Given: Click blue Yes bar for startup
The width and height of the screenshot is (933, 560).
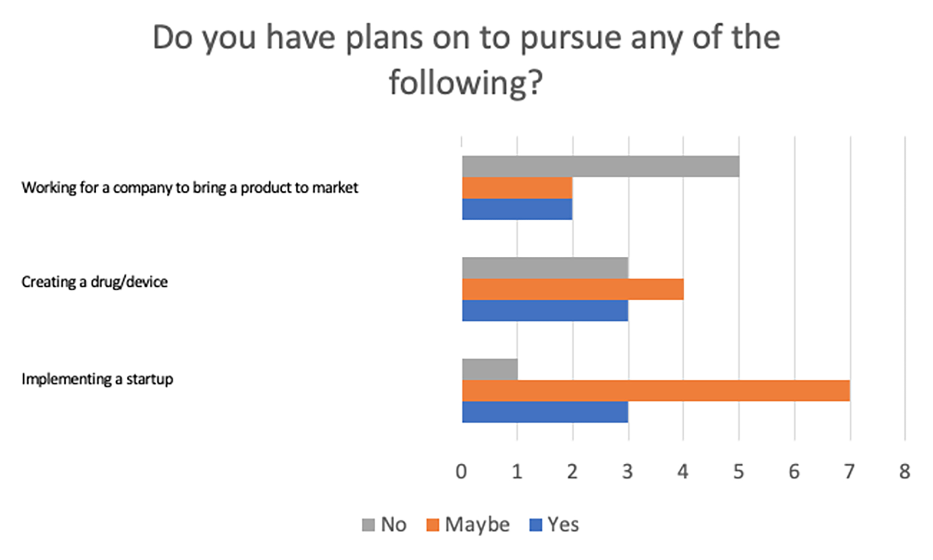Looking at the screenshot, I should (x=545, y=412).
